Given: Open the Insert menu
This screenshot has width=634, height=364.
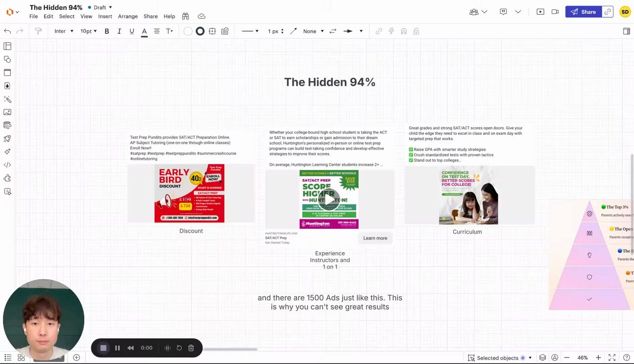Looking at the screenshot, I should tap(105, 16).
